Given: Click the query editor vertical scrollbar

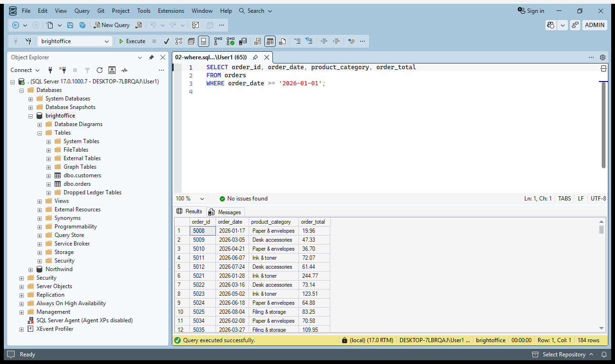Looking at the screenshot, I should click(604, 126).
